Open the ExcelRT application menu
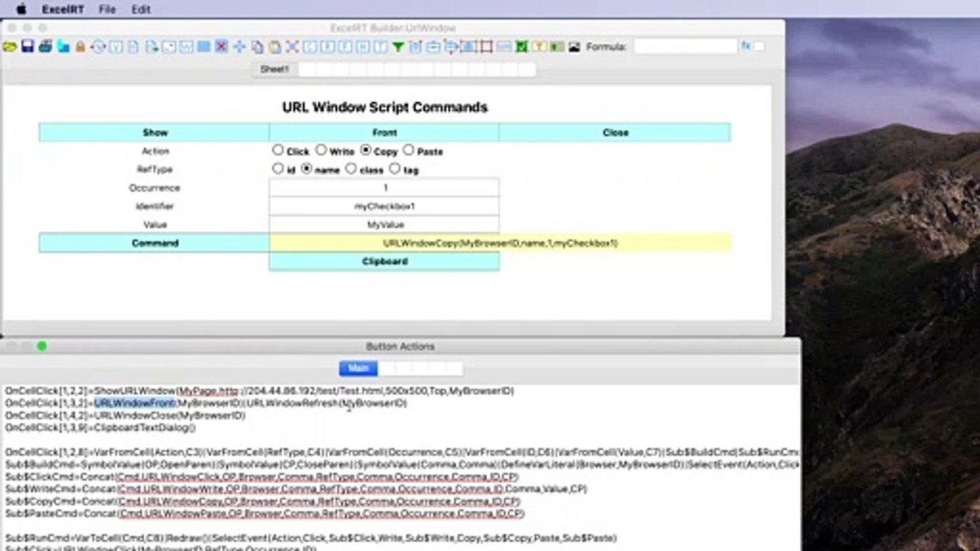The image size is (980, 551). click(x=64, y=9)
